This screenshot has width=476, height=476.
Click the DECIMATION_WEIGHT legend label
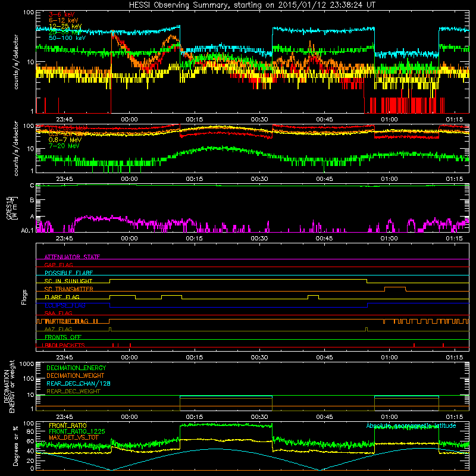tap(76, 375)
